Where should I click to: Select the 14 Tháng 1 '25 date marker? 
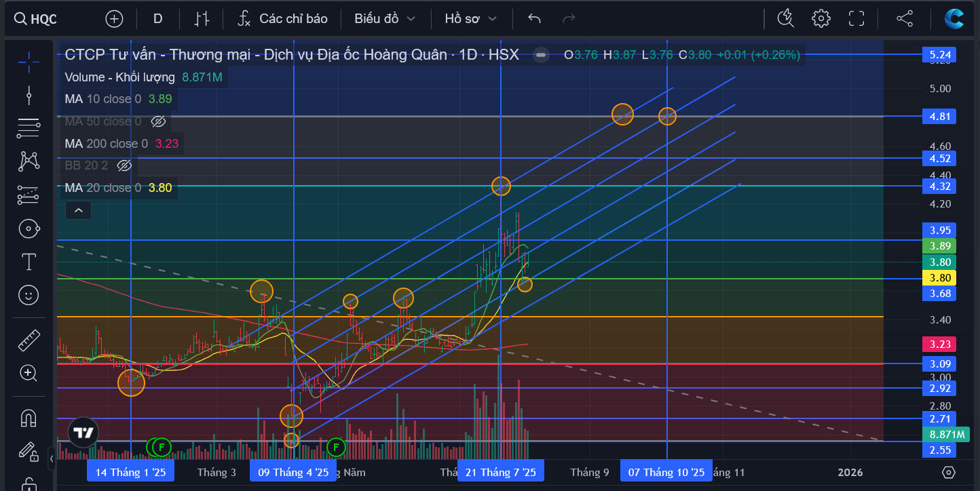pyautogui.click(x=131, y=472)
